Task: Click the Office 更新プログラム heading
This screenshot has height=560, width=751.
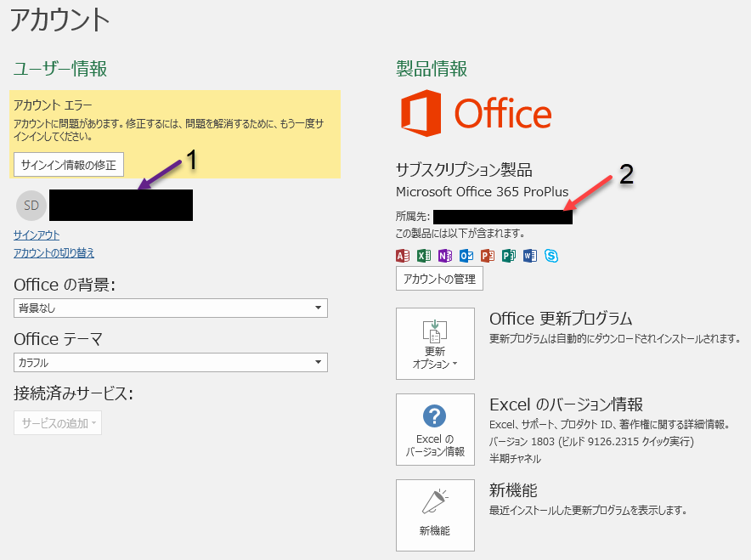Action: (x=561, y=319)
